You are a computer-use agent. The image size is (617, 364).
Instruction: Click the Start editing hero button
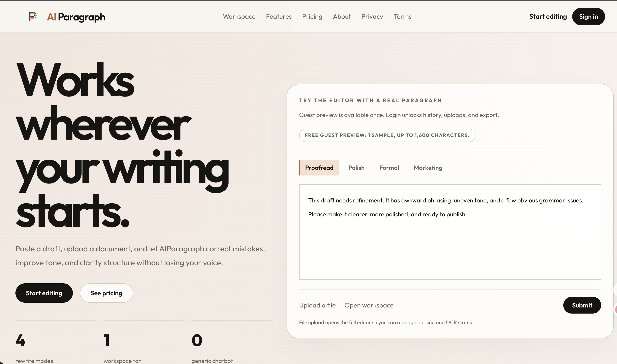point(44,293)
